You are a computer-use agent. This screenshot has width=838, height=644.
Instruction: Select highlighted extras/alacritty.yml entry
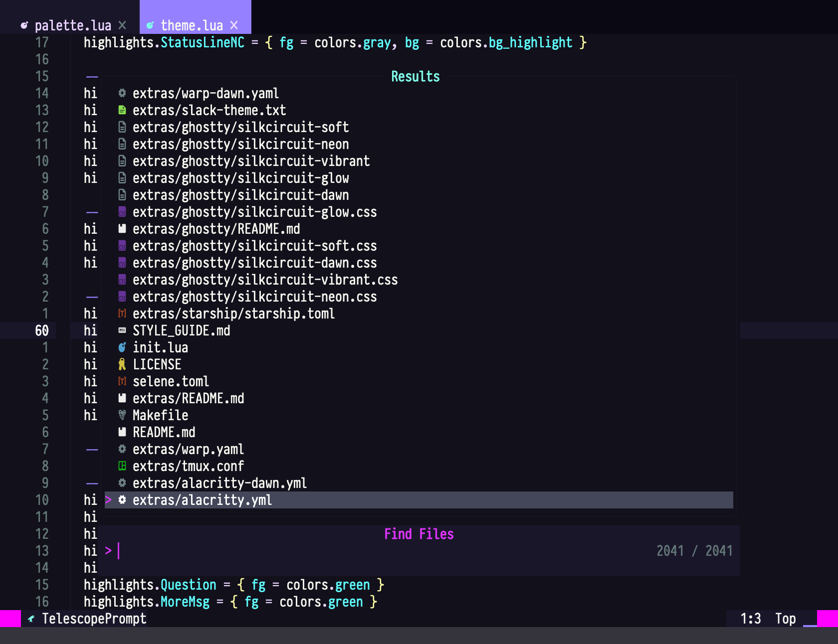[x=419, y=500]
